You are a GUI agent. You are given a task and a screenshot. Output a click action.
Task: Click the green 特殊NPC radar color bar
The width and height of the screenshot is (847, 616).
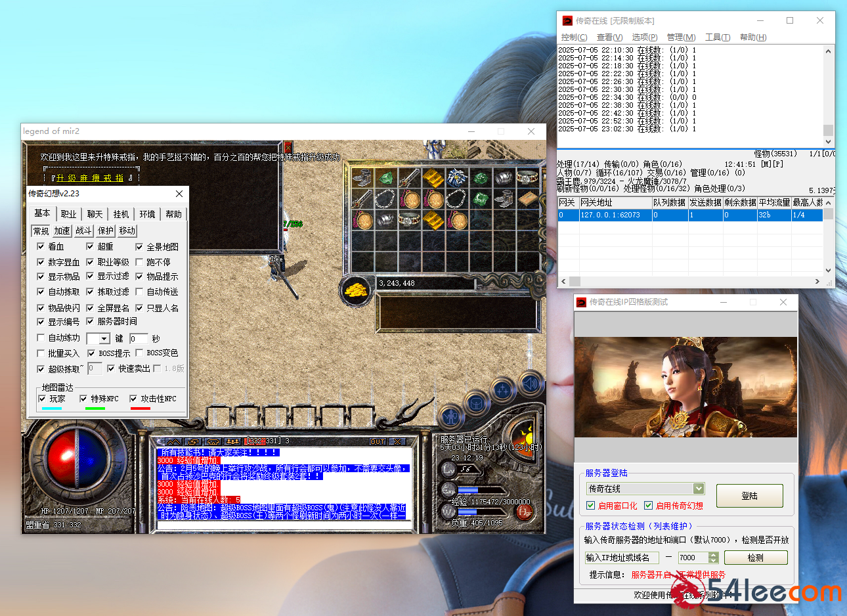click(95, 408)
